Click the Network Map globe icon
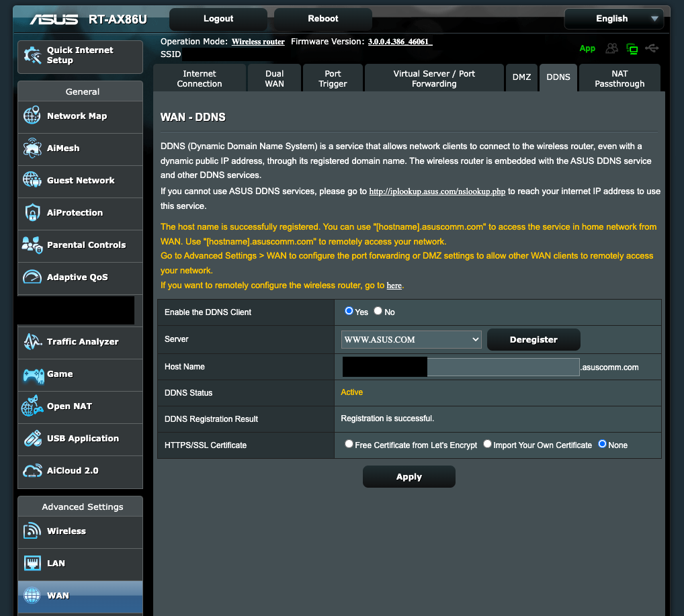 [32, 116]
